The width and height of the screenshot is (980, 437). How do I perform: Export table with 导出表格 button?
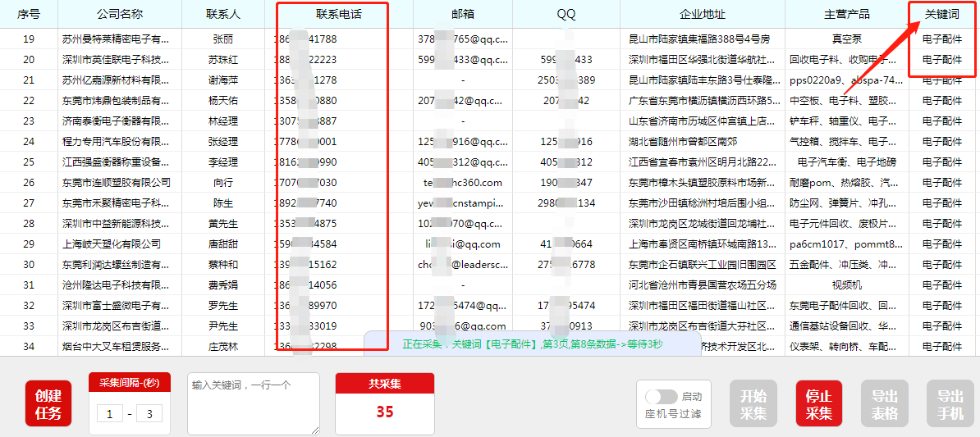[x=884, y=404]
